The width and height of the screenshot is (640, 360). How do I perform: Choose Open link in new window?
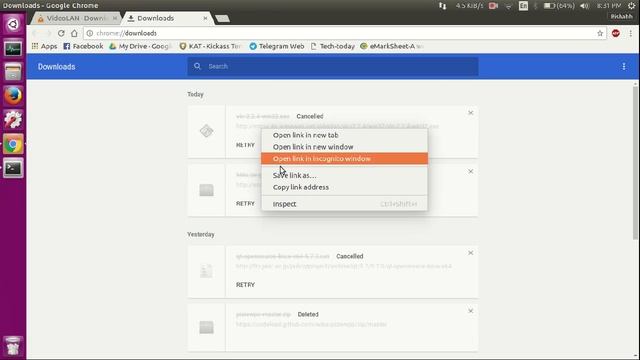click(x=344, y=147)
